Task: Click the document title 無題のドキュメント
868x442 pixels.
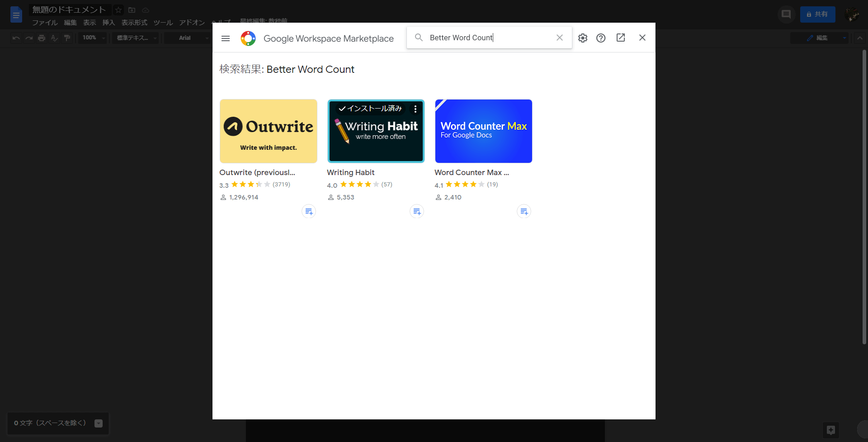Action: click(x=69, y=10)
